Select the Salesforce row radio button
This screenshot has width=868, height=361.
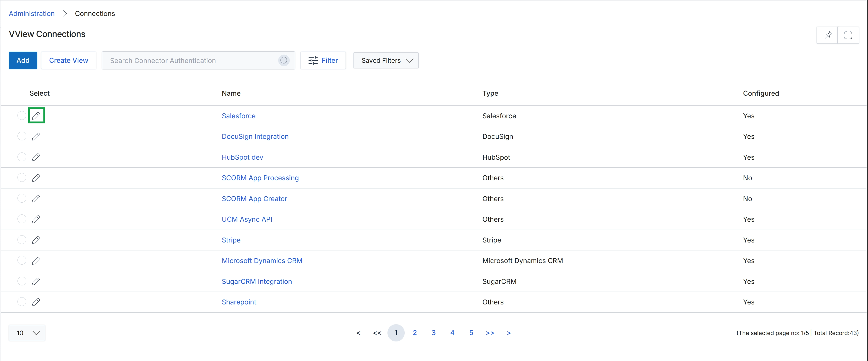(22, 115)
